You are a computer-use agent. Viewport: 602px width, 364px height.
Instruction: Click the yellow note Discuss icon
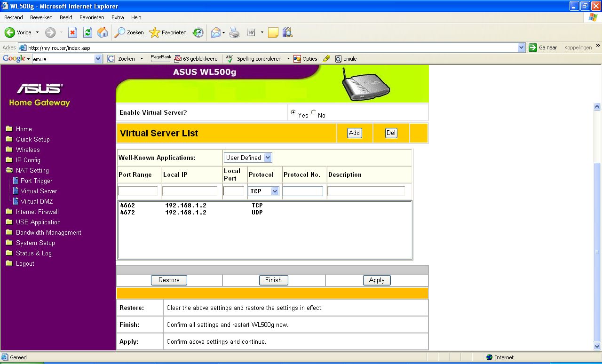pyautogui.click(x=273, y=32)
